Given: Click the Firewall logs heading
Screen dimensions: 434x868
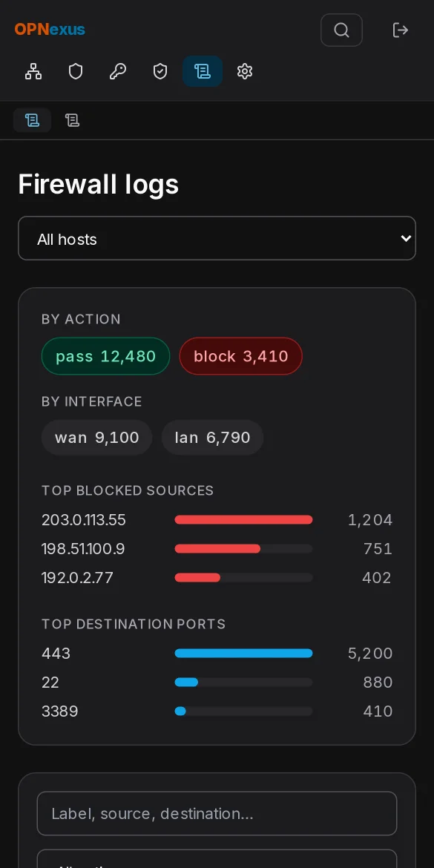Looking at the screenshot, I should click(99, 184).
